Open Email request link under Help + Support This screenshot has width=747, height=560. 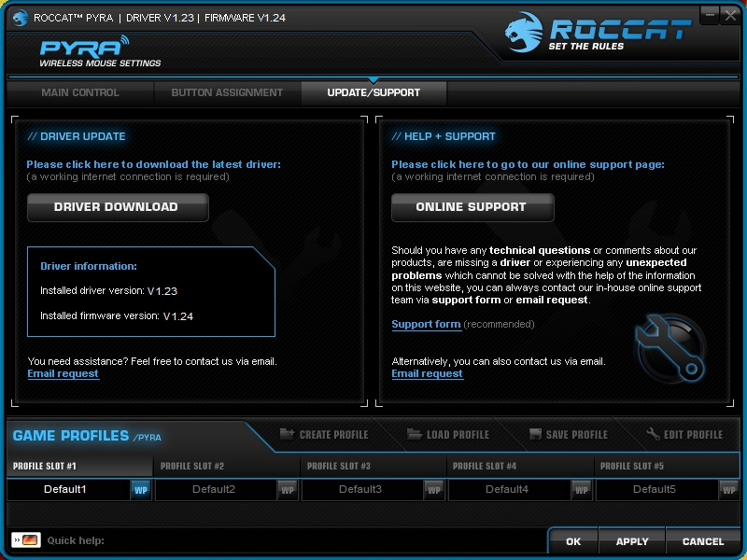point(427,374)
